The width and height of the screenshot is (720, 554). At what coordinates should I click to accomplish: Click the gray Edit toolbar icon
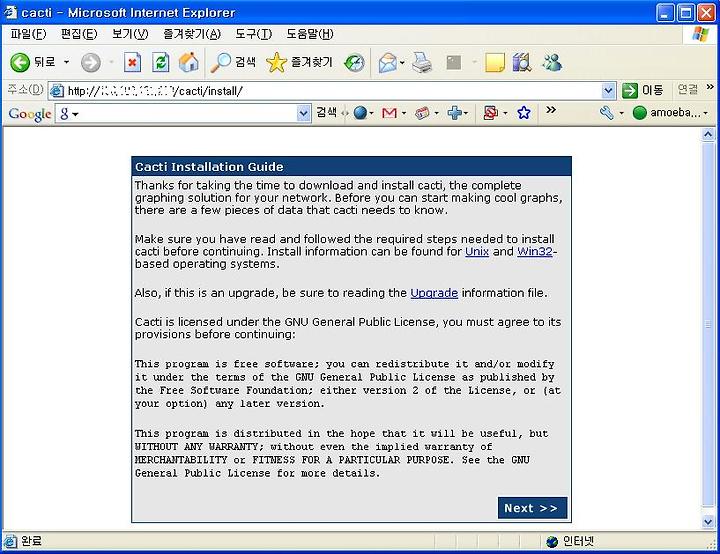pyautogui.click(x=454, y=62)
